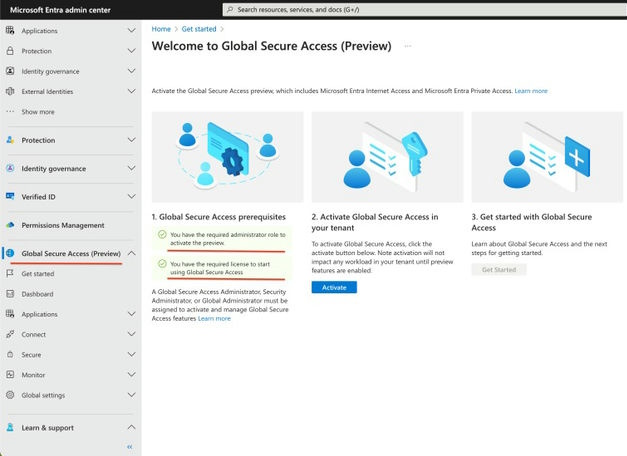Expand the Connect chevron

(x=131, y=334)
